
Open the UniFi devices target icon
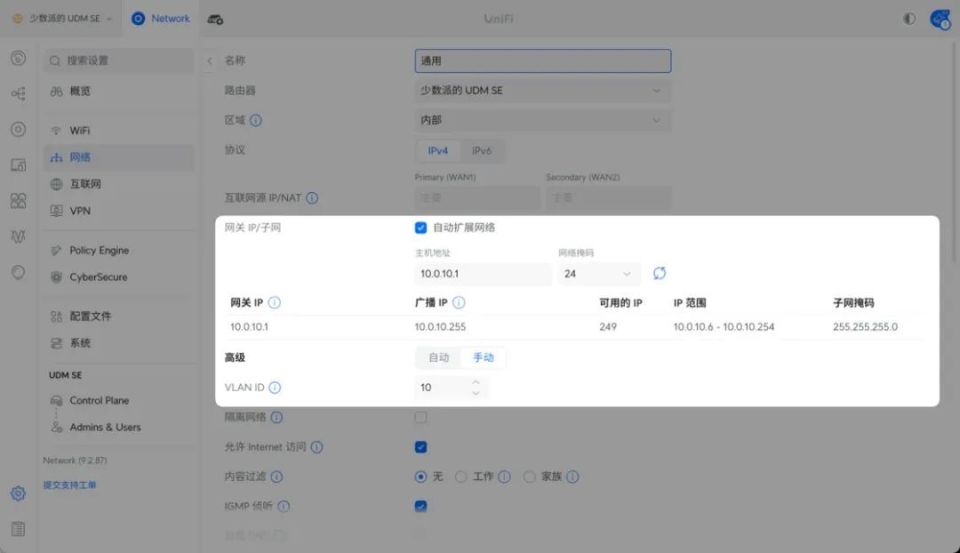click(x=18, y=129)
